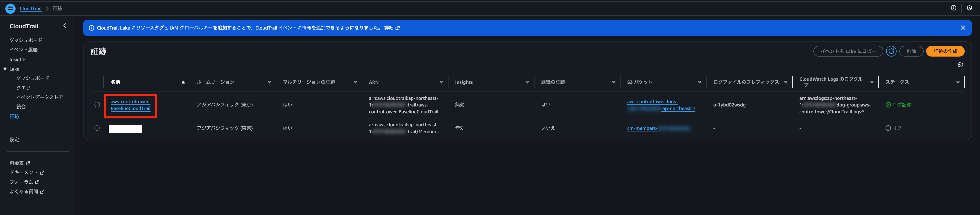Open クエリ under Lake
This screenshot has width=980, height=215.
point(23,88)
